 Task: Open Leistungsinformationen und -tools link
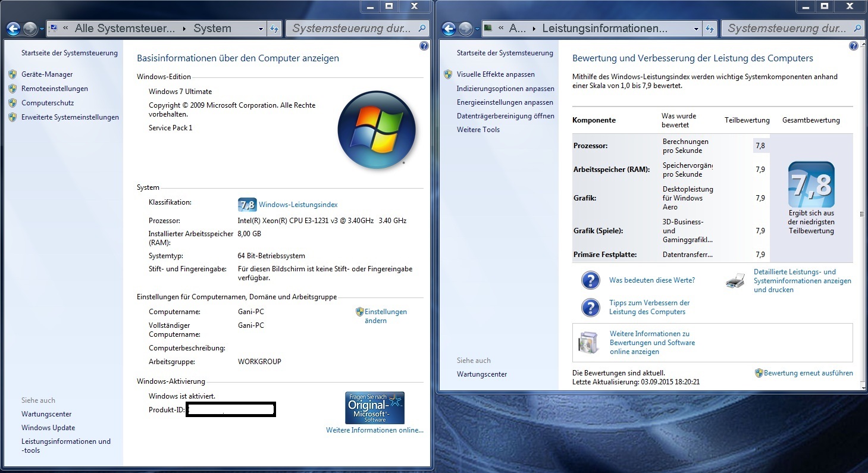[x=66, y=446]
